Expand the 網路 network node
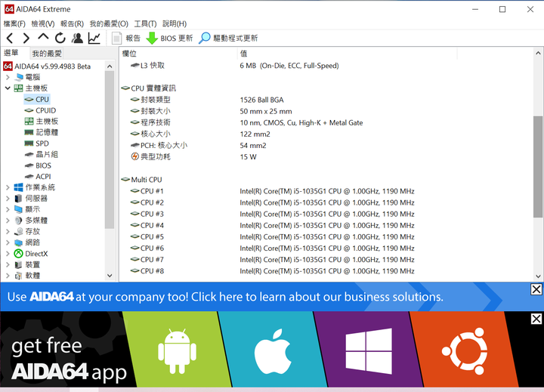The width and height of the screenshot is (544, 392). 8,242
